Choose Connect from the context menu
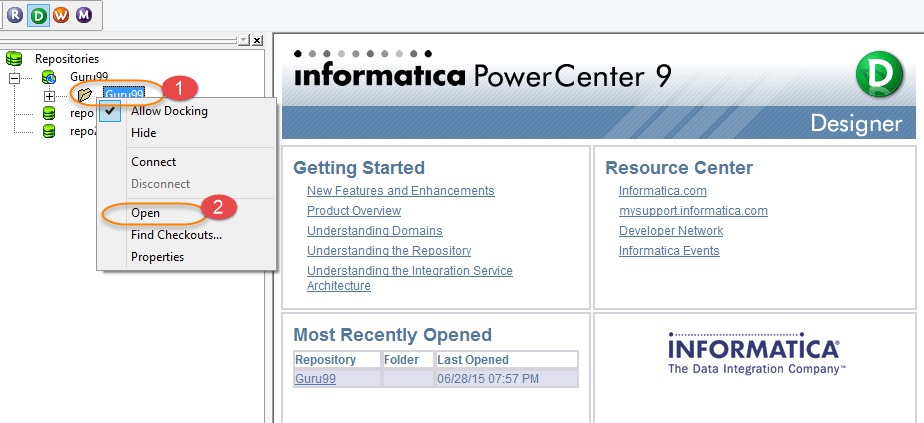The image size is (924, 423). (154, 161)
